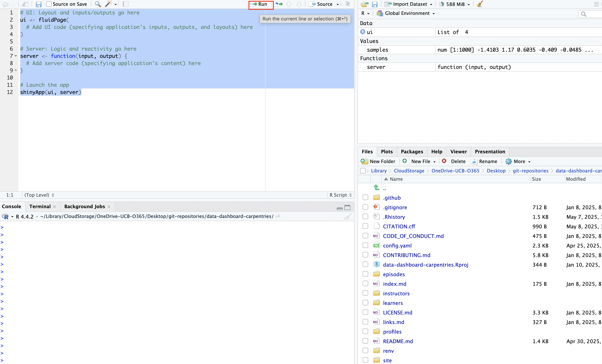Screen dimensions: 602x364
Task: Check the config.yaml checkbox
Action: (x=365, y=245)
